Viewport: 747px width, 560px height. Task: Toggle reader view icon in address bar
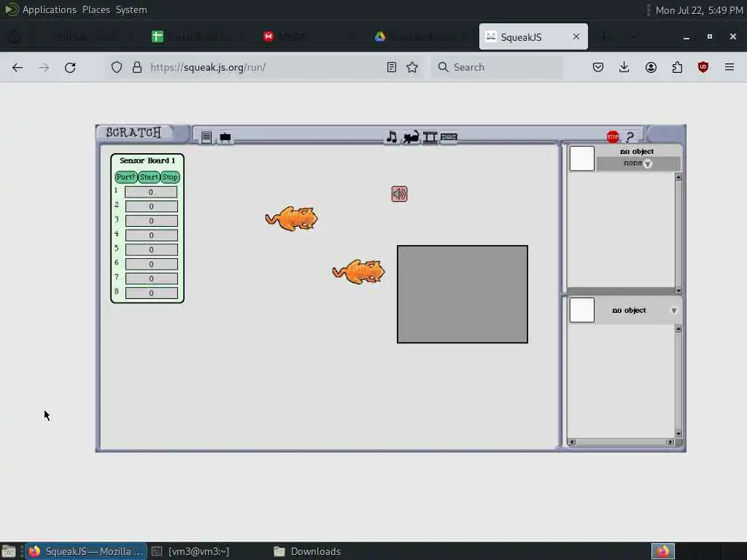(392, 67)
